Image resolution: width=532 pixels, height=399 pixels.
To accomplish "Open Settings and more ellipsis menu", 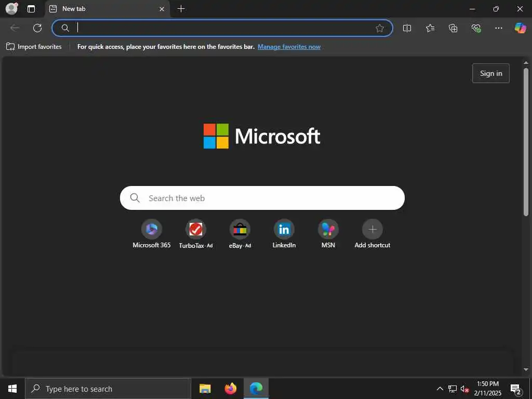I will [498, 28].
